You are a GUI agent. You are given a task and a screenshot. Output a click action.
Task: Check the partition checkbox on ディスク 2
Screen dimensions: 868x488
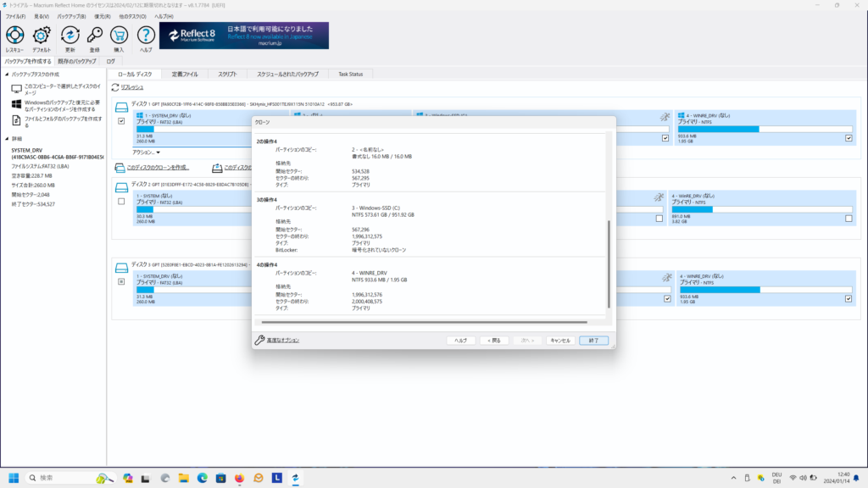[120, 202]
